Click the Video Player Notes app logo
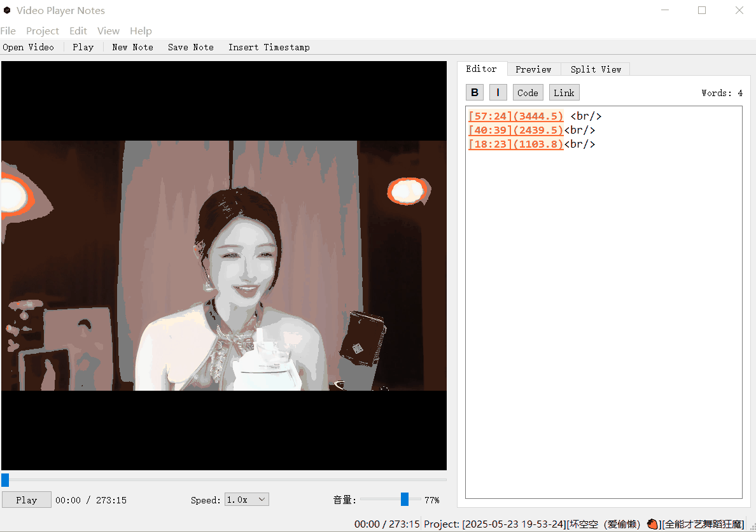Image resolution: width=756 pixels, height=532 pixels. (7, 10)
